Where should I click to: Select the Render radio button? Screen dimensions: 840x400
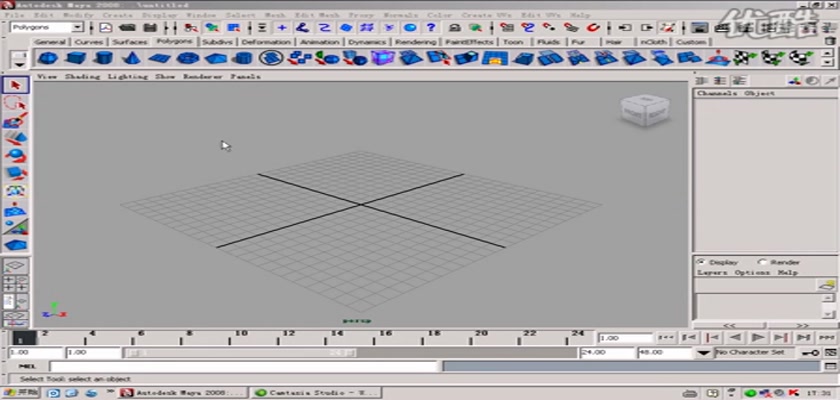click(x=762, y=262)
